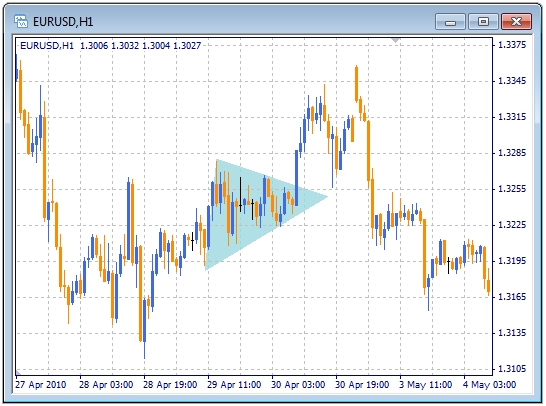The height and width of the screenshot is (406, 546).
Task: Click the lowest blue candle wick near 1.3135
Action: pos(145,327)
